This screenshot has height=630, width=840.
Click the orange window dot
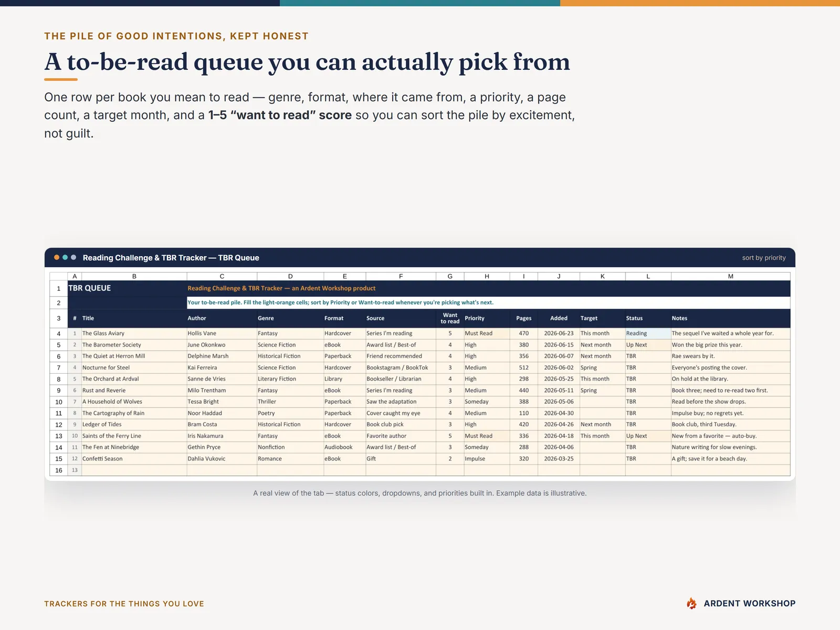pos(57,257)
